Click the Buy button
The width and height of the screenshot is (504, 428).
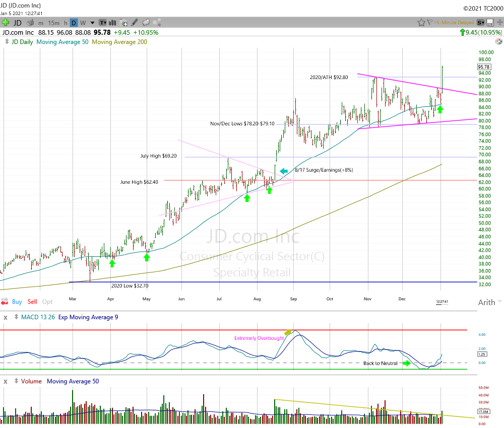17,302
